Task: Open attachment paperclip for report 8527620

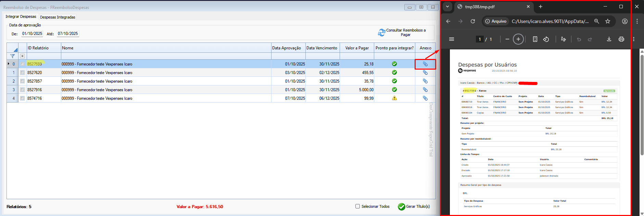Action: 425,73
